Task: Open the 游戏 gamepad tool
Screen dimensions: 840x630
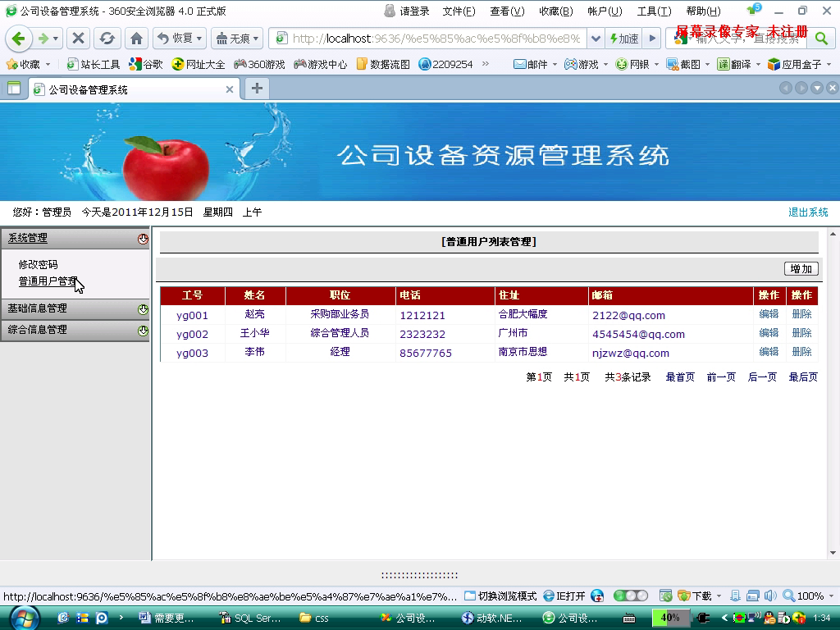Action: 582,64
